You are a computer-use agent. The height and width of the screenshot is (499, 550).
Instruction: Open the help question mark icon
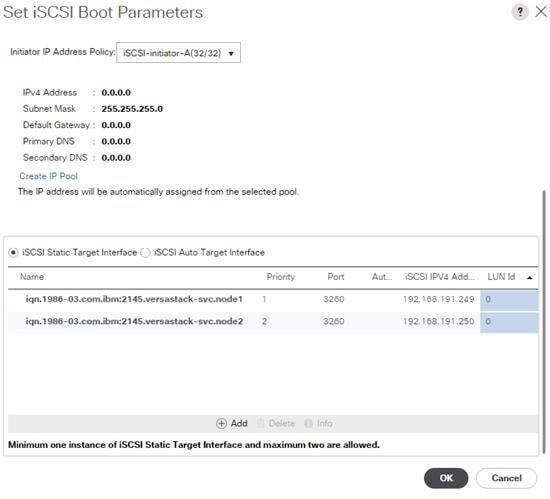520,12
